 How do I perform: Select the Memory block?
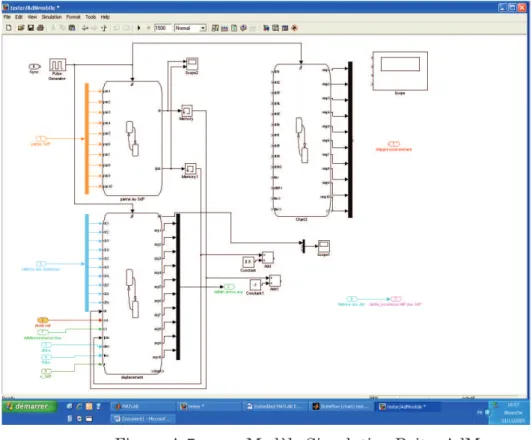187,111
